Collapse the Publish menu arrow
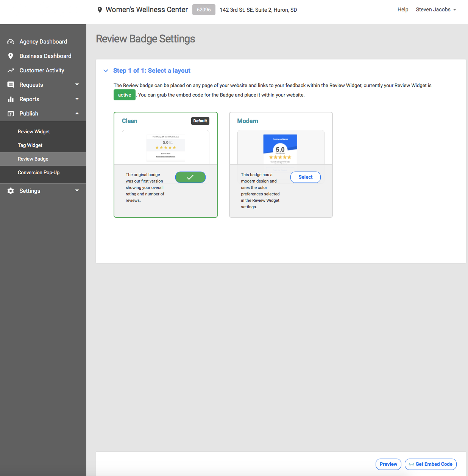Image resolution: width=468 pixels, height=476 pixels. pyautogui.click(x=77, y=113)
